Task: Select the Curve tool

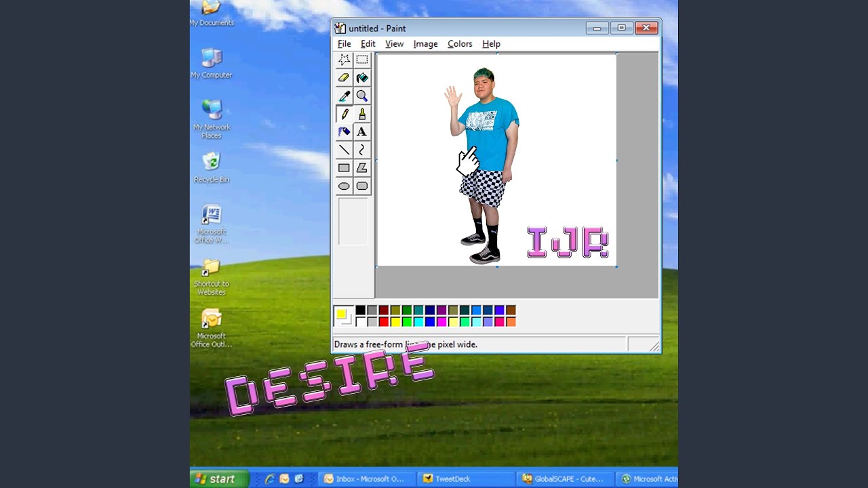Action: (x=362, y=150)
